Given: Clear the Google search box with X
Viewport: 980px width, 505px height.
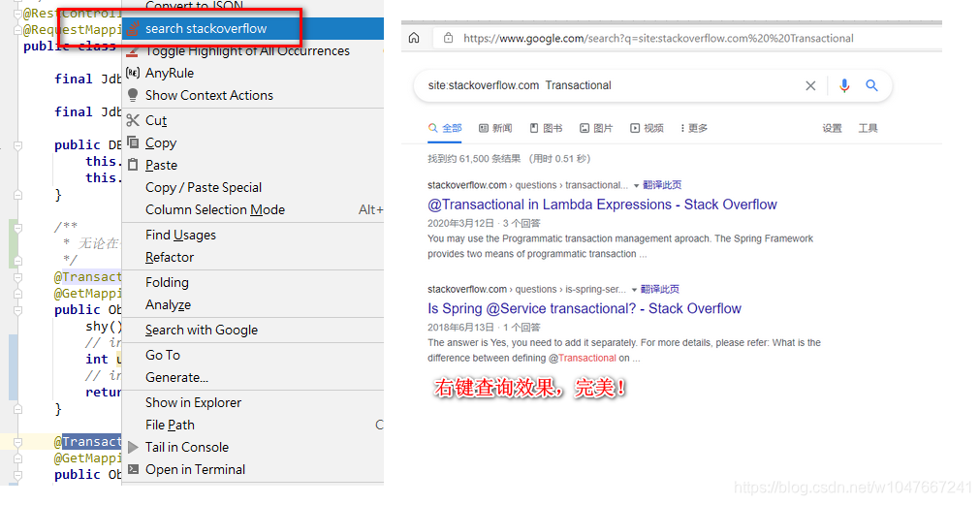Looking at the screenshot, I should [x=810, y=85].
